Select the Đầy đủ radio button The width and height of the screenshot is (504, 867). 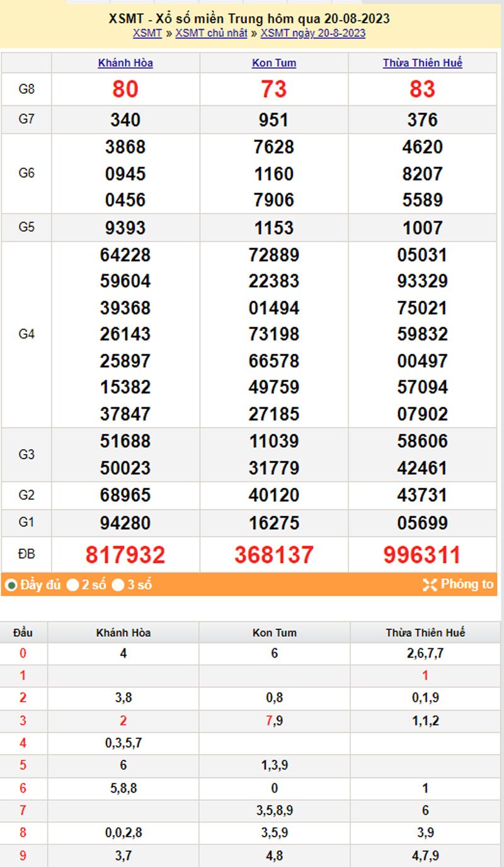11,585
